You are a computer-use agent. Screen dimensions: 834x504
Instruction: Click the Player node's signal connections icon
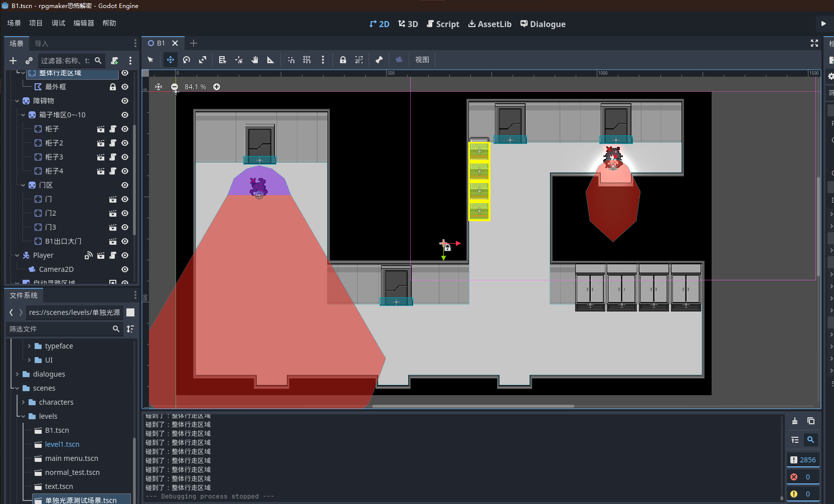click(x=89, y=255)
